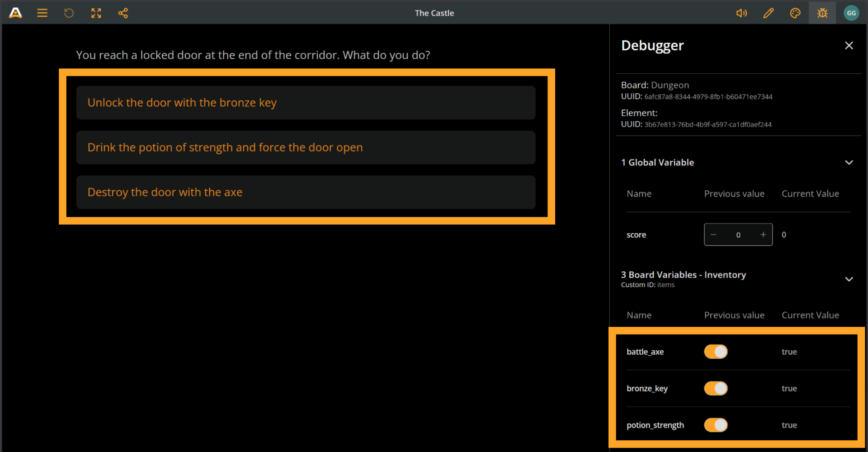The image size is (868, 452).
Task: Click the bronze_key variable name
Action: [x=647, y=388]
